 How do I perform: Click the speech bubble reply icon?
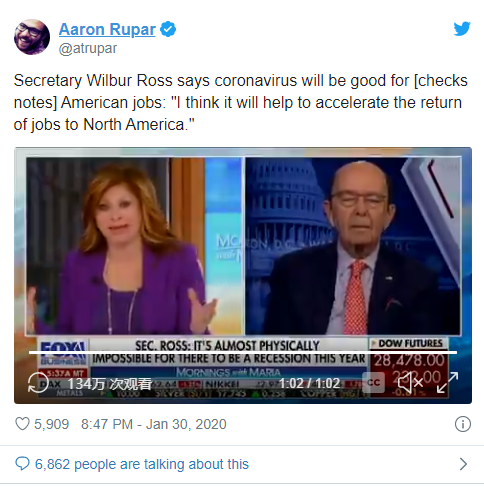(23, 464)
